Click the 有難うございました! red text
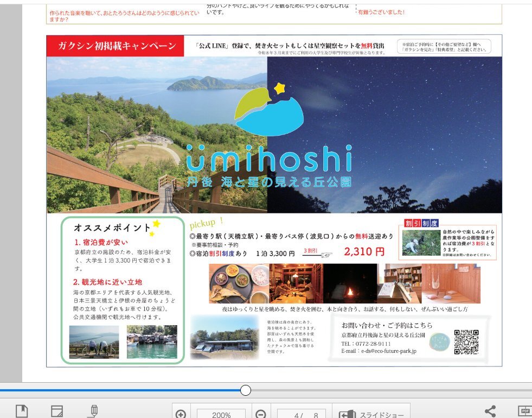532x418 pixels. coord(381,12)
